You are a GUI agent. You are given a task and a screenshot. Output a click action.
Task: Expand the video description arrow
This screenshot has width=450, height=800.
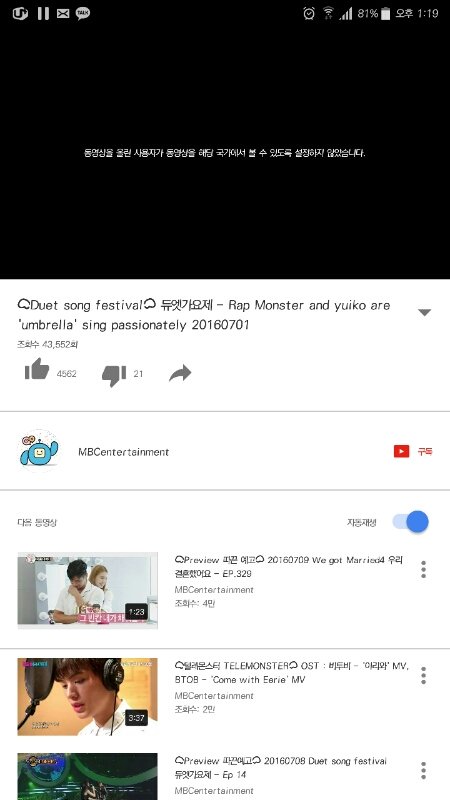[424, 312]
